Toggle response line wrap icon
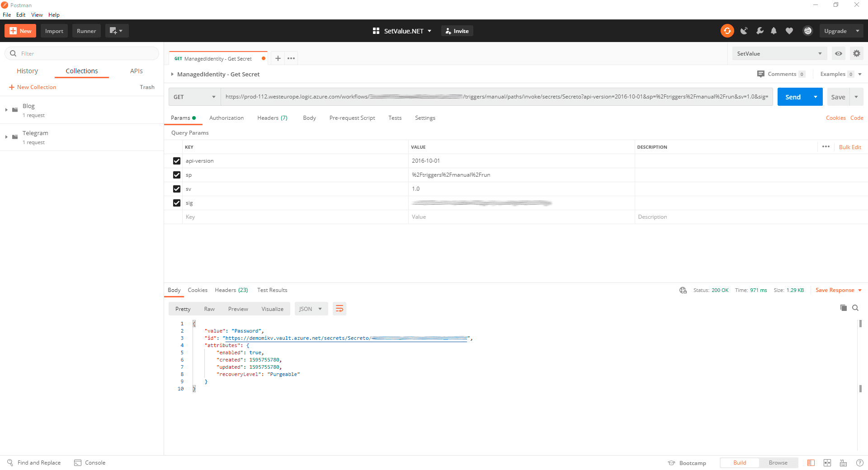This screenshot has height=470, width=868. (340, 309)
